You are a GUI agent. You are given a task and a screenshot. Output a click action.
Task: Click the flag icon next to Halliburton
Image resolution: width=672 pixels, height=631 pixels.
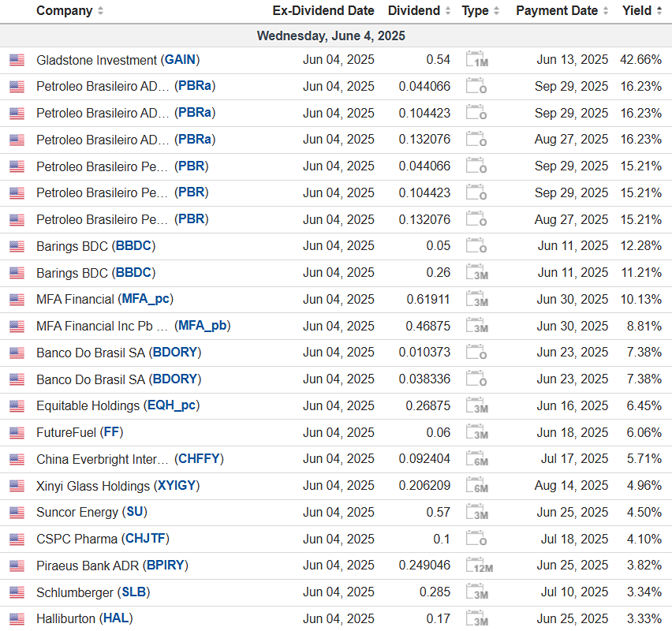click(17, 619)
